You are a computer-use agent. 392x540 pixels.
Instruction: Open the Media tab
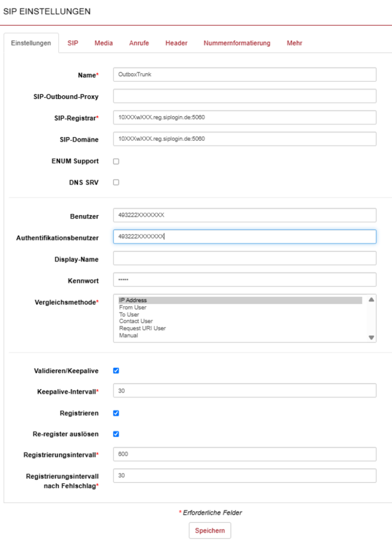[104, 43]
